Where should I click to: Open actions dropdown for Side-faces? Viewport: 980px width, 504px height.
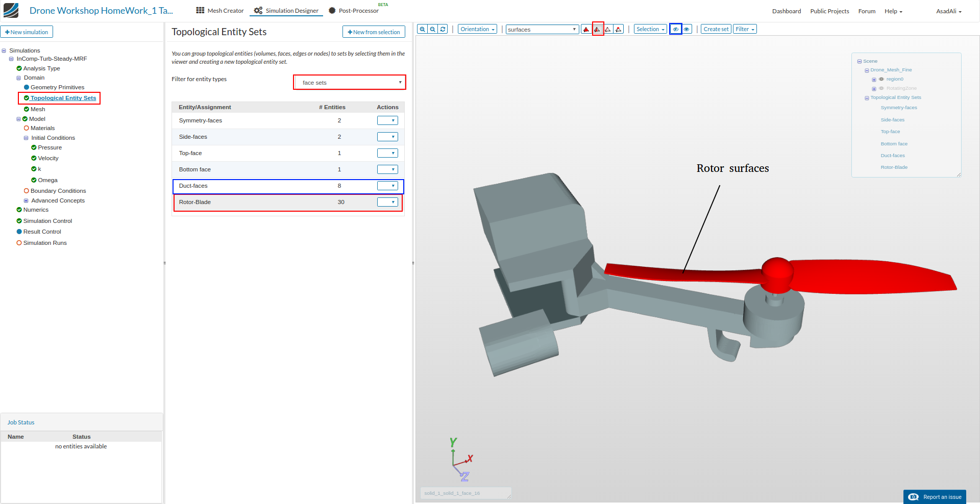387,137
